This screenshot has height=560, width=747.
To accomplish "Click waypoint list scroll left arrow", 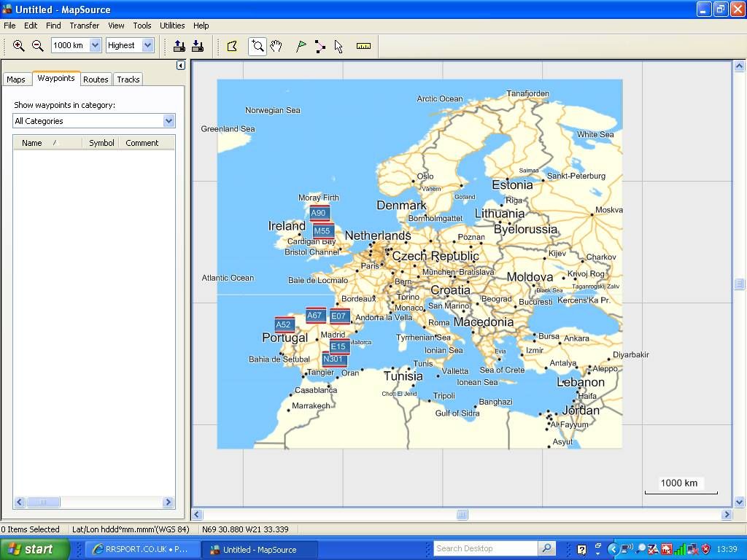I will pos(20,502).
